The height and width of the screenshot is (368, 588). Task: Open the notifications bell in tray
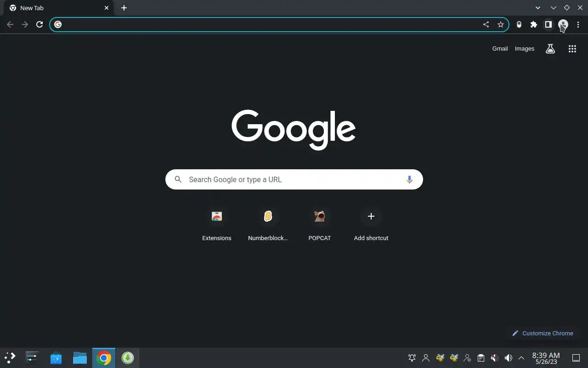coord(412,358)
